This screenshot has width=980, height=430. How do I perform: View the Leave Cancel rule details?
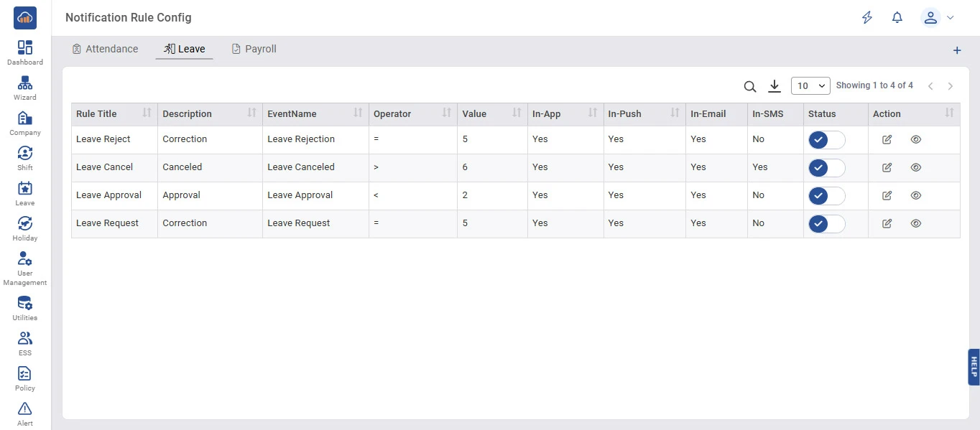pyautogui.click(x=915, y=167)
